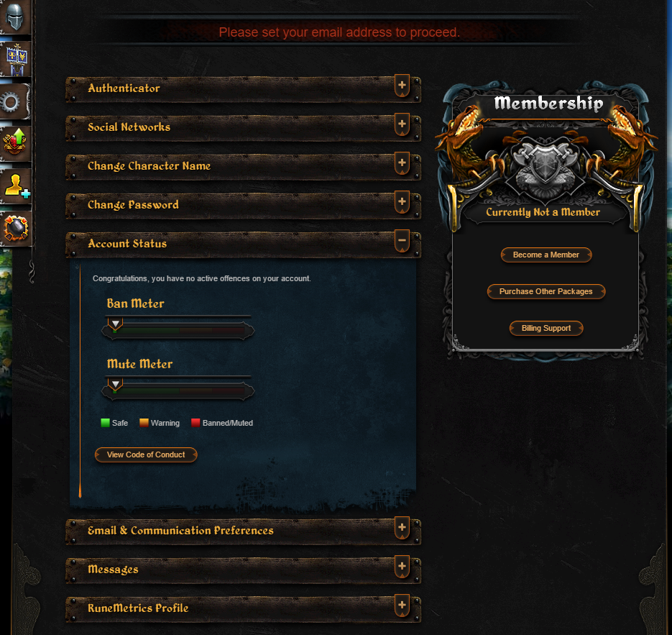This screenshot has height=635, width=672.
Task: Expand the Authenticator section
Action: [402, 86]
